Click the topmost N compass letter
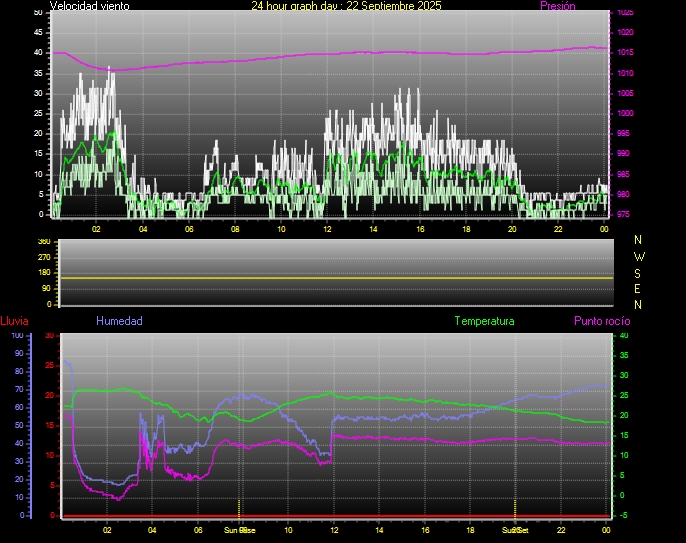686x543 pixels. (640, 240)
